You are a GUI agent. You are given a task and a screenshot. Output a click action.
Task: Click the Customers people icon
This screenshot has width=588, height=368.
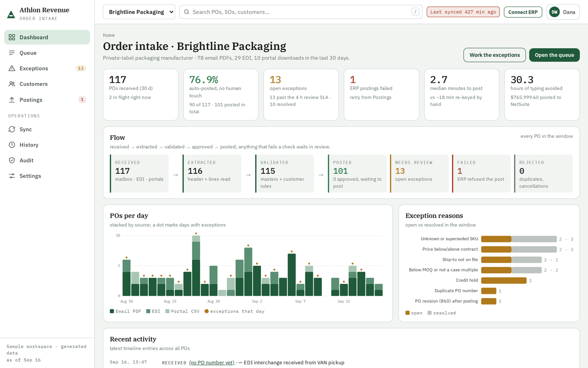pos(12,84)
